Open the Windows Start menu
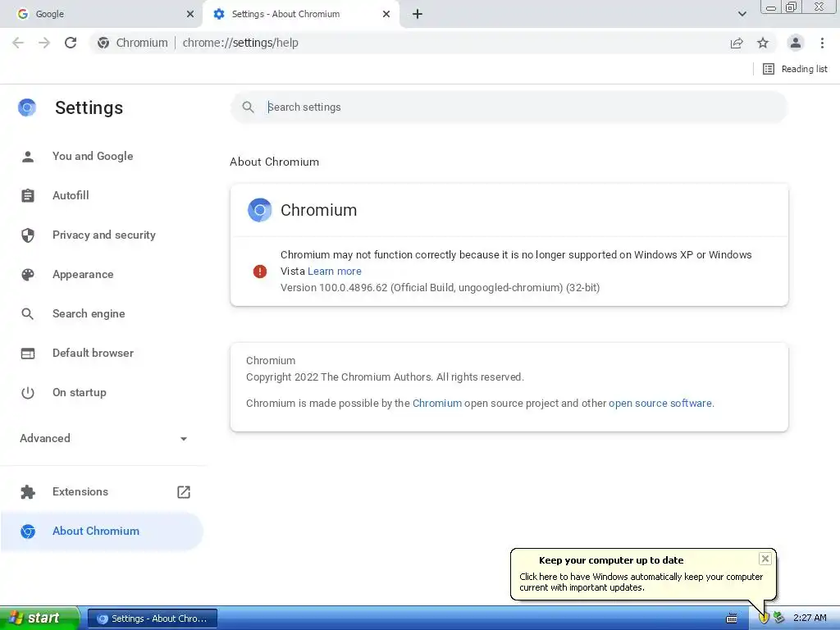Image resolution: width=840 pixels, height=630 pixels. tap(39, 619)
